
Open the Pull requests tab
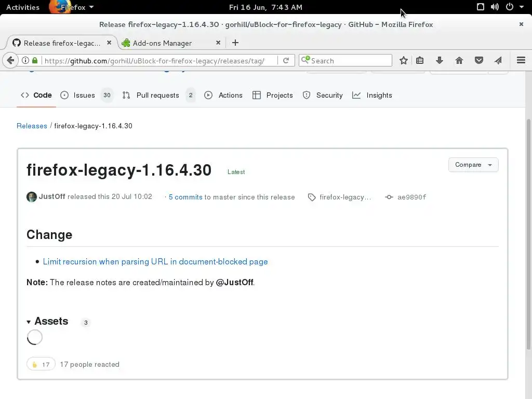(x=159, y=96)
